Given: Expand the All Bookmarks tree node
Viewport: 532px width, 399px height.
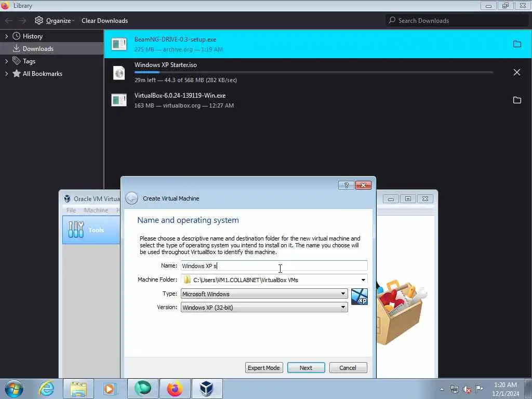Looking at the screenshot, I should [x=6, y=74].
